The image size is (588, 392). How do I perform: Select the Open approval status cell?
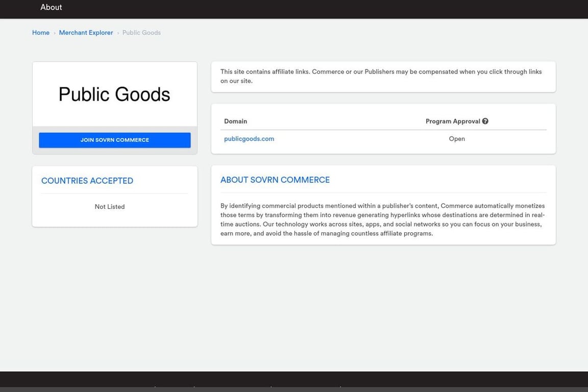(x=457, y=139)
